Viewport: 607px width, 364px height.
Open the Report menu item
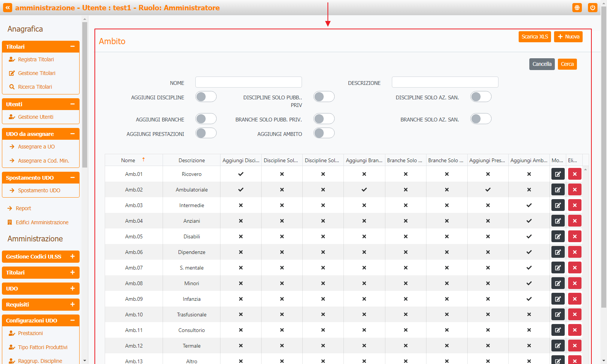(23, 208)
